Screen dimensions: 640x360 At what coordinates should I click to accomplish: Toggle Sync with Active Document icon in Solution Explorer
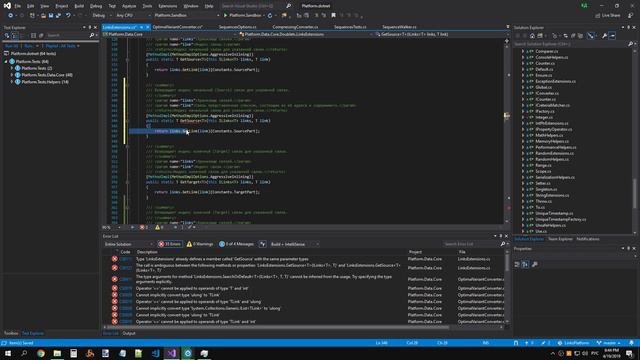click(x=591, y=36)
